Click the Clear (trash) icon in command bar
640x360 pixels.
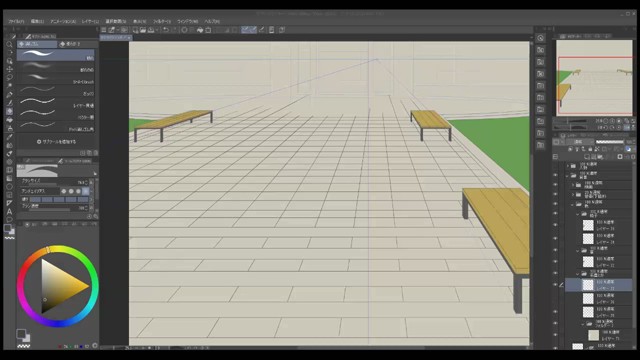click(x=208, y=30)
